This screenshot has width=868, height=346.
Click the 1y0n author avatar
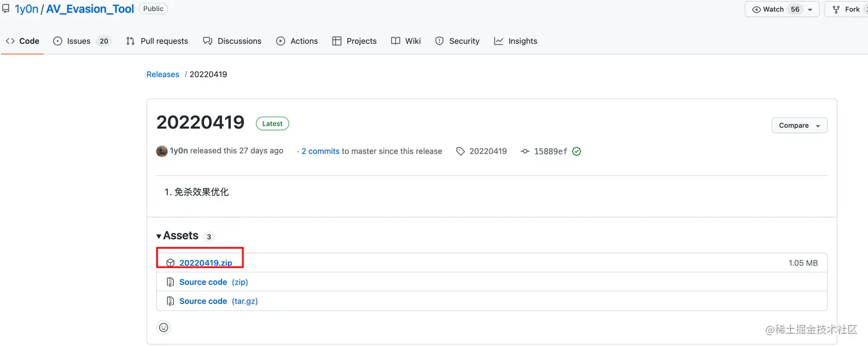(x=162, y=151)
